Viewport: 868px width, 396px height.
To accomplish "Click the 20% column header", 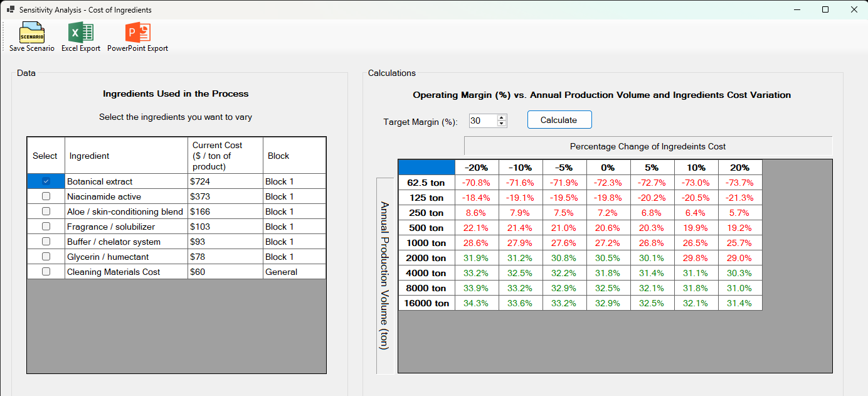I will [x=740, y=168].
